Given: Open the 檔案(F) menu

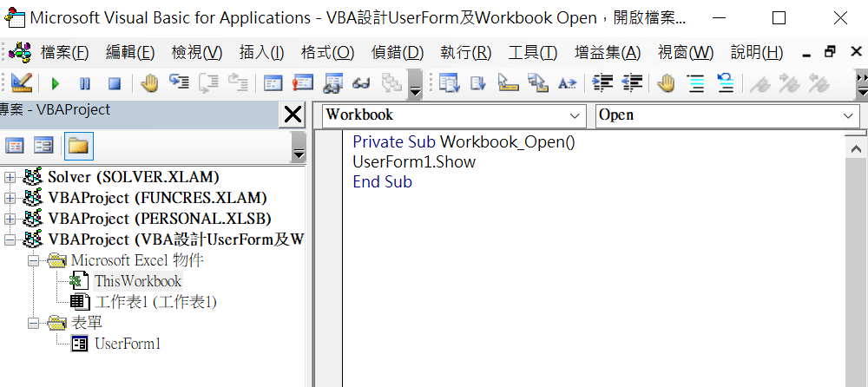Looking at the screenshot, I should [64, 53].
